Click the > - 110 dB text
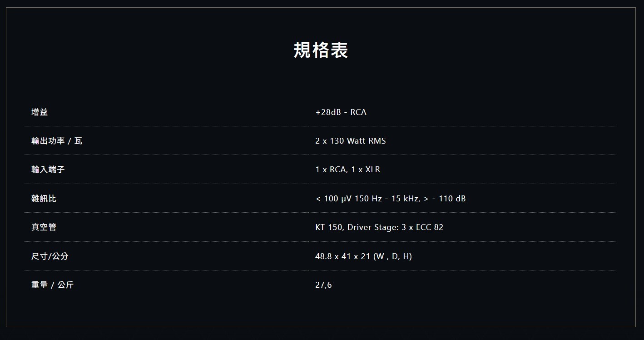Image resolution: width=644 pixels, height=340 pixels. pyautogui.click(x=445, y=199)
